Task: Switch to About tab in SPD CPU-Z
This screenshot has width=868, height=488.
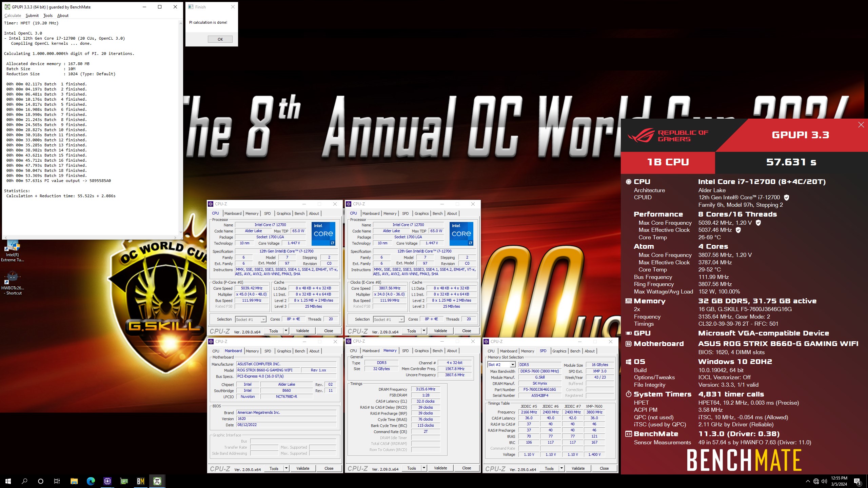Action: [x=589, y=351]
